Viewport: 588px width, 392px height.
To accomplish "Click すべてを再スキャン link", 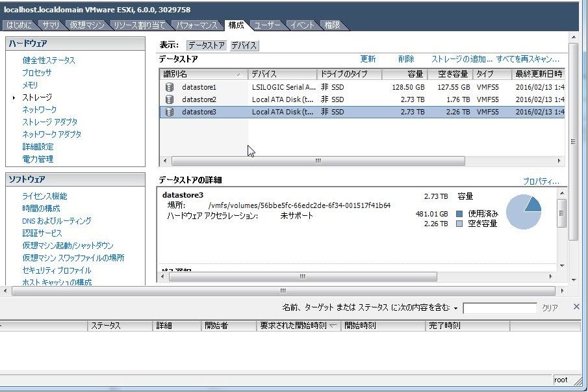I will (528, 59).
